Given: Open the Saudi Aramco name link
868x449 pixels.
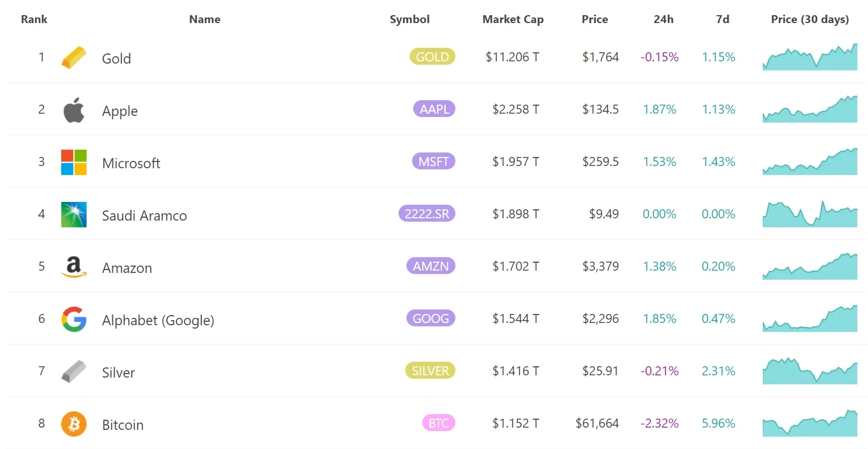Looking at the screenshot, I should [144, 215].
